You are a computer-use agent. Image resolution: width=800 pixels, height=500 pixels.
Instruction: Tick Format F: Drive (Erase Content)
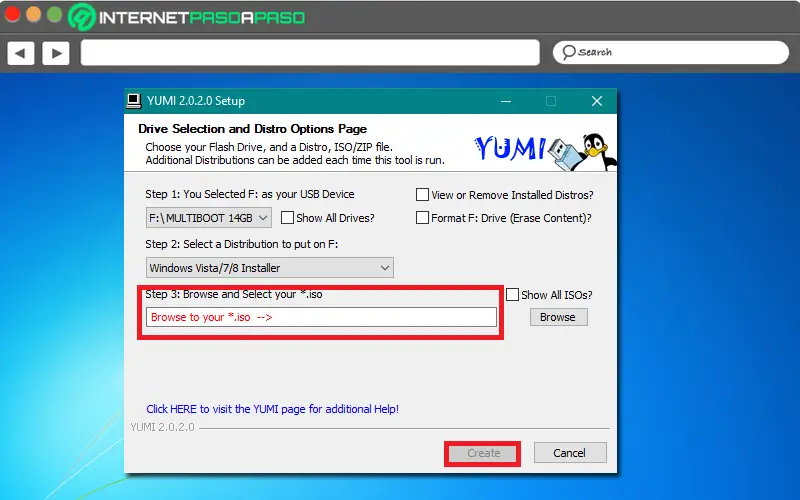click(422, 218)
